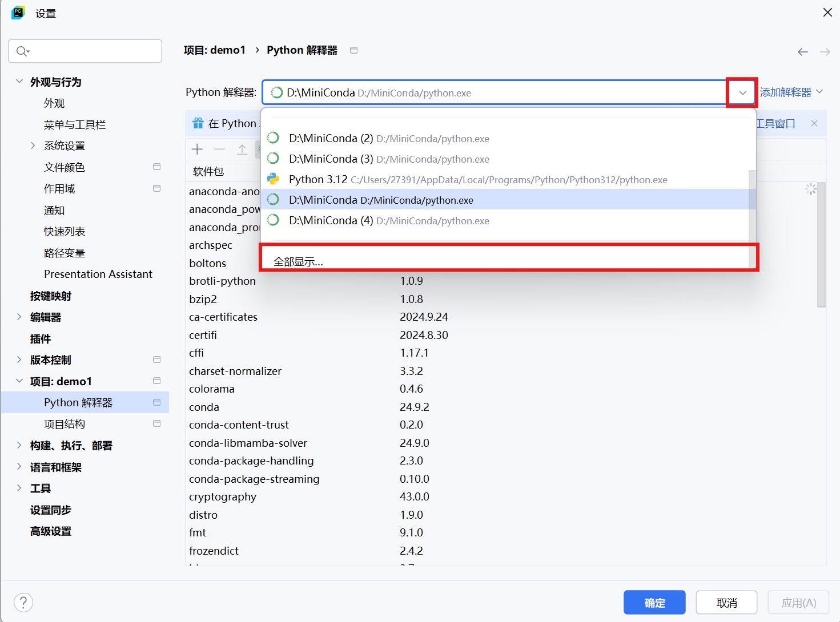The image size is (840, 622).
Task: Collapse the 外观与行为 tree section
Action: pyautogui.click(x=19, y=82)
